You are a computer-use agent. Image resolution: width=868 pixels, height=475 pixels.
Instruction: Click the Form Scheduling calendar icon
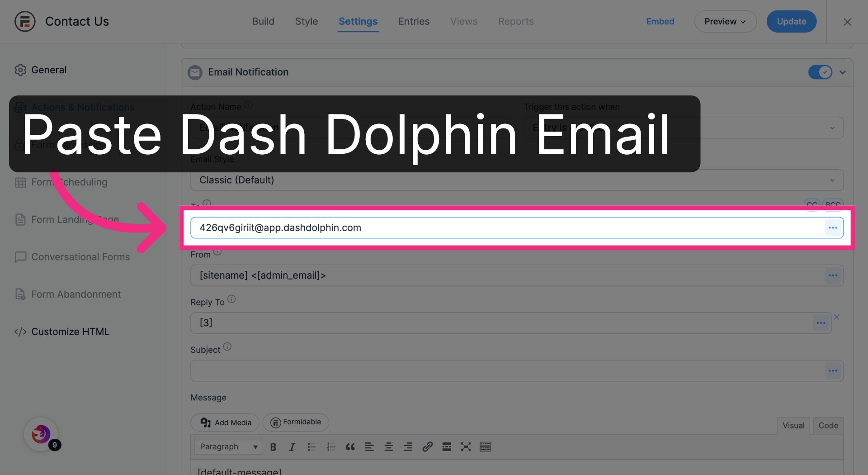[x=20, y=182]
